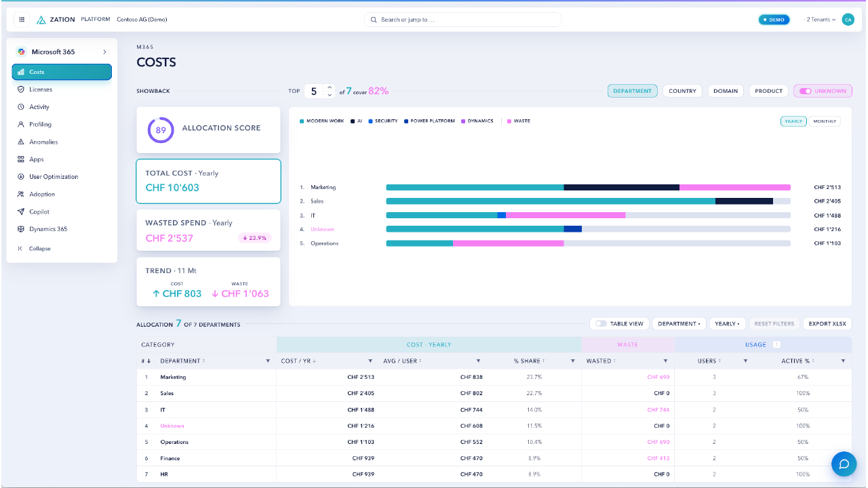Click the Top number input field
Screen dimensions: 868x488
coord(314,91)
